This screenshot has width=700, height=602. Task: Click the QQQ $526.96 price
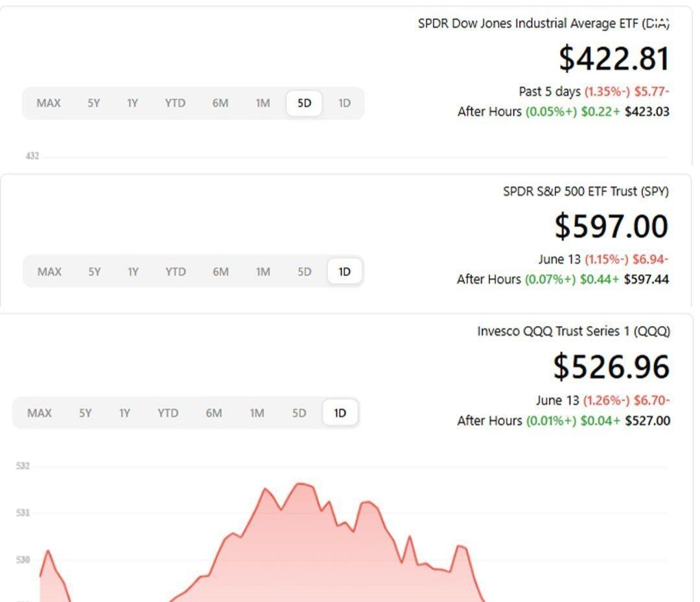611,367
